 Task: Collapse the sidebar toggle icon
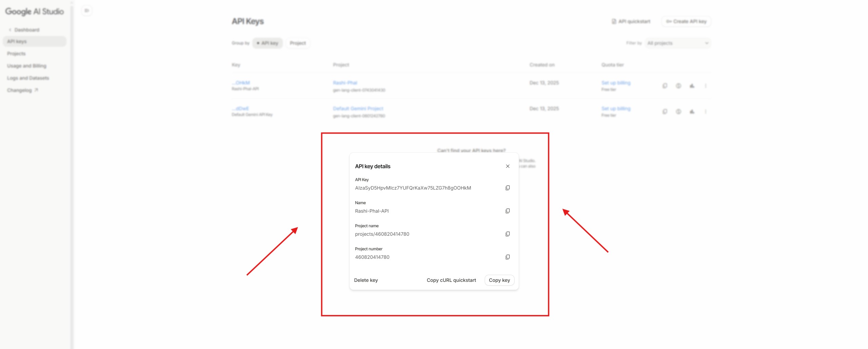pos(87,11)
